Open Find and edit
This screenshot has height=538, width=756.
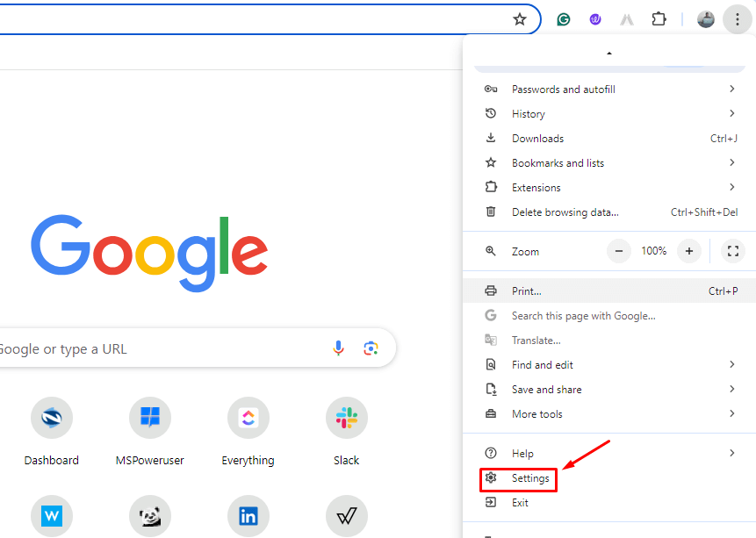[x=609, y=365]
